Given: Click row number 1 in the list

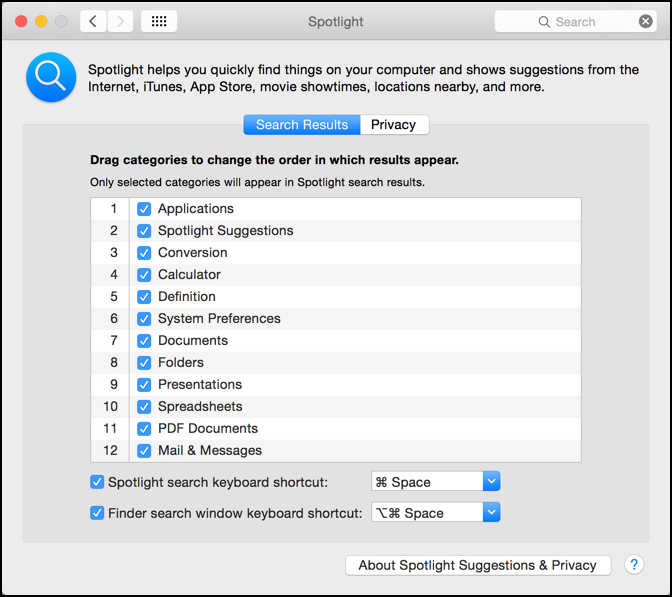Looking at the screenshot, I should click(114, 209).
